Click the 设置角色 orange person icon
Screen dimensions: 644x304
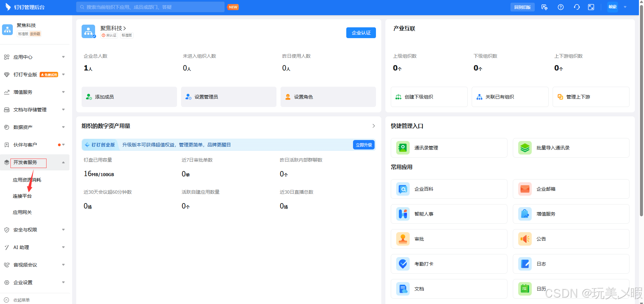[x=288, y=97]
